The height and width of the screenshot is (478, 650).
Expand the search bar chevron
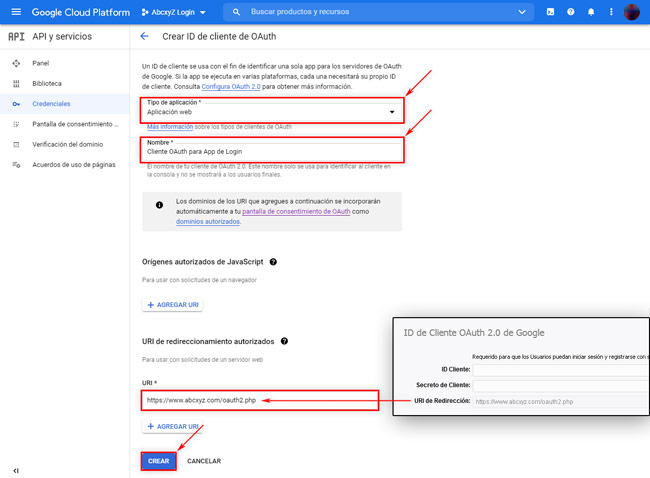click(522, 12)
